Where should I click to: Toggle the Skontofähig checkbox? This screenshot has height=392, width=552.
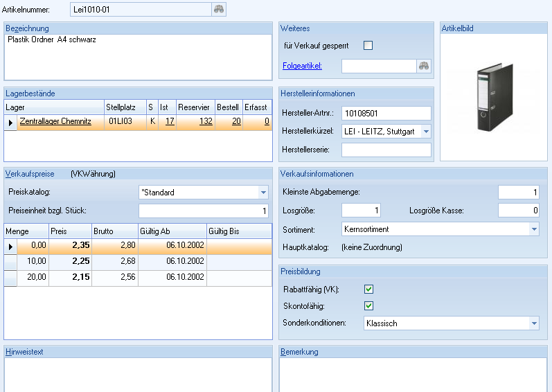[368, 305]
